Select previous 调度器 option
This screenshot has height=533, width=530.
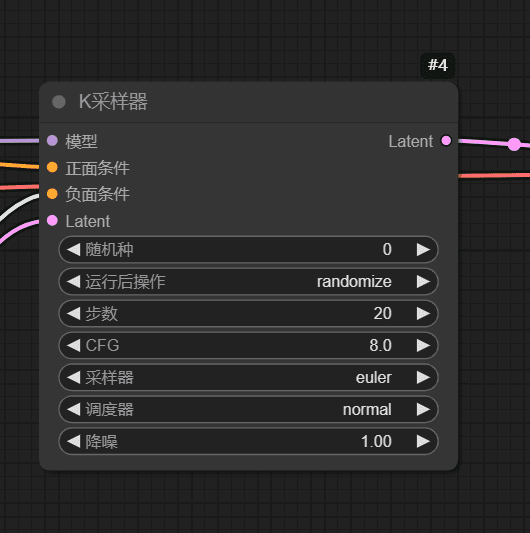coord(73,409)
